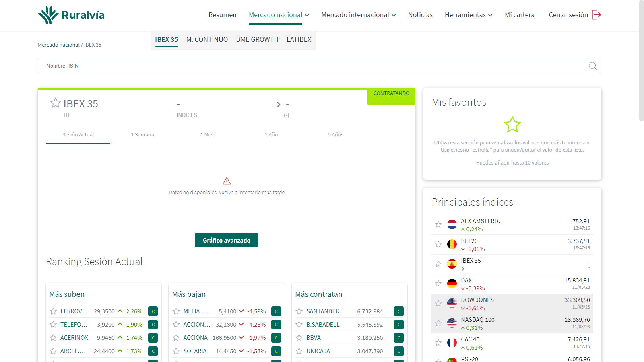Viewport: 644px width, 362px height.
Task: Click Gráfico avanzado button
Action: pyautogui.click(x=227, y=240)
